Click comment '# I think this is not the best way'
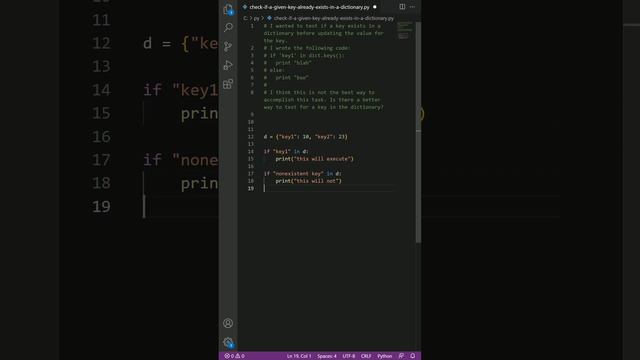Viewport: 640px width, 360px height. click(x=319, y=92)
